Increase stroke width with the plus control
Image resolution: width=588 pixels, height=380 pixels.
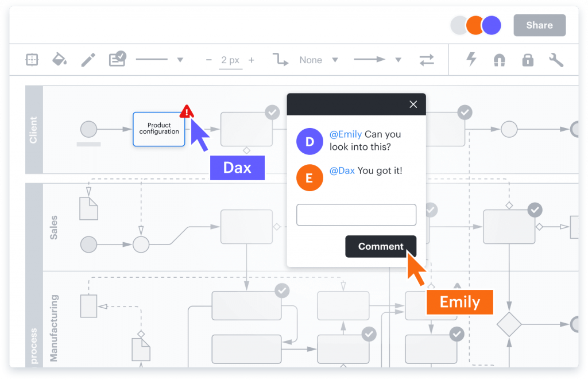click(251, 60)
